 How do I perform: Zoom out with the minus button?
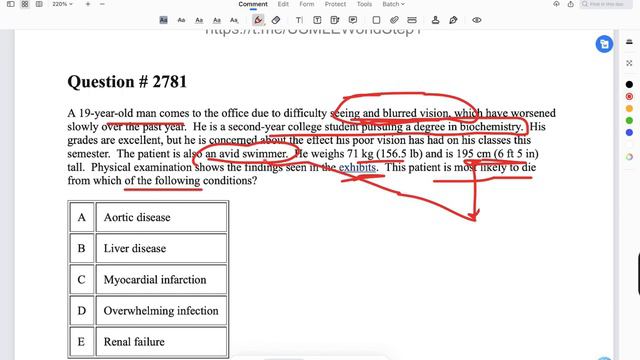point(102,4)
